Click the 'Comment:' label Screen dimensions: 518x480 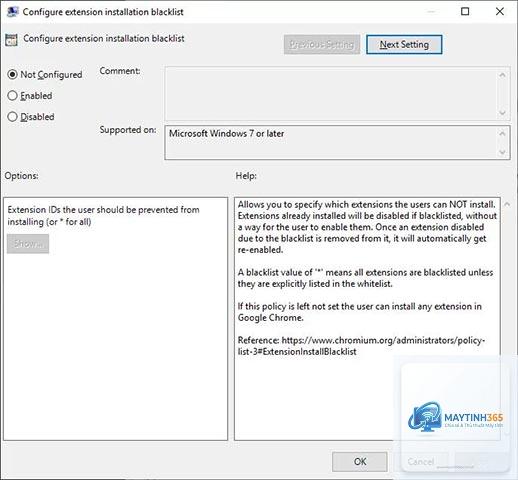click(120, 71)
